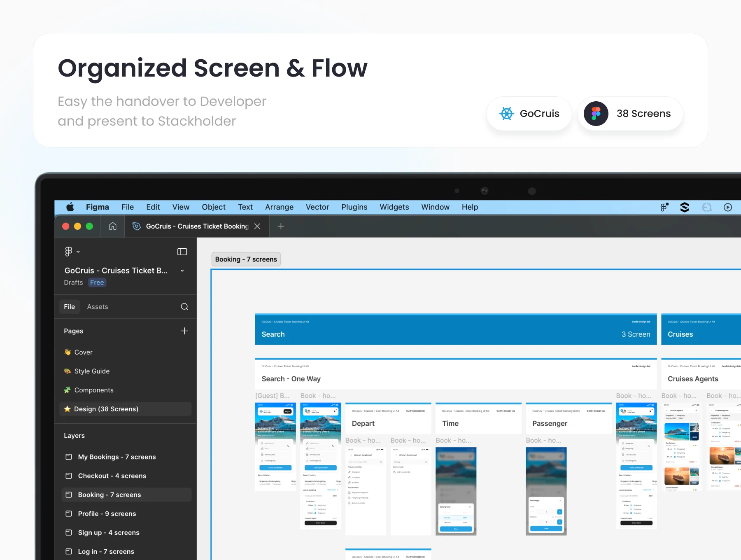
Task: Open the View menu
Action: (x=181, y=207)
